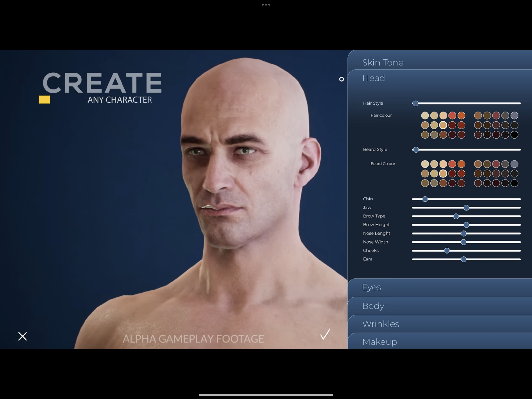
Task: Click the 'Hair Colour' label
Action: [381, 115]
